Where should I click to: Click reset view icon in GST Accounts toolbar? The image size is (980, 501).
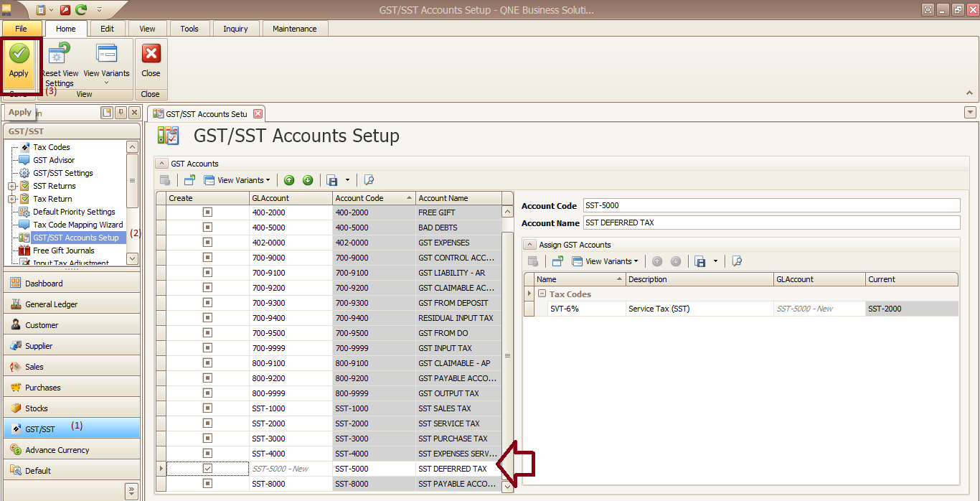[189, 180]
